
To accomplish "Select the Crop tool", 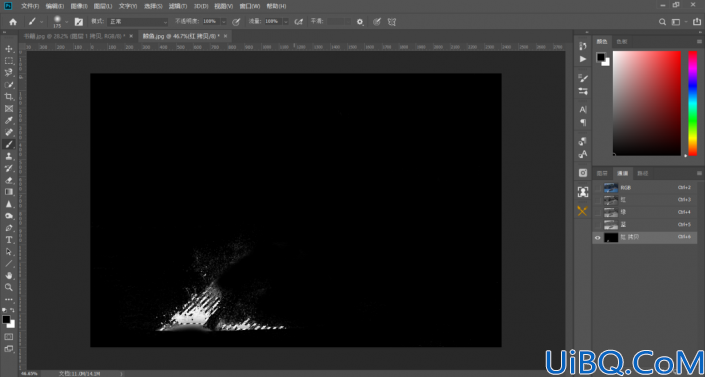I will [x=9, y=96].
